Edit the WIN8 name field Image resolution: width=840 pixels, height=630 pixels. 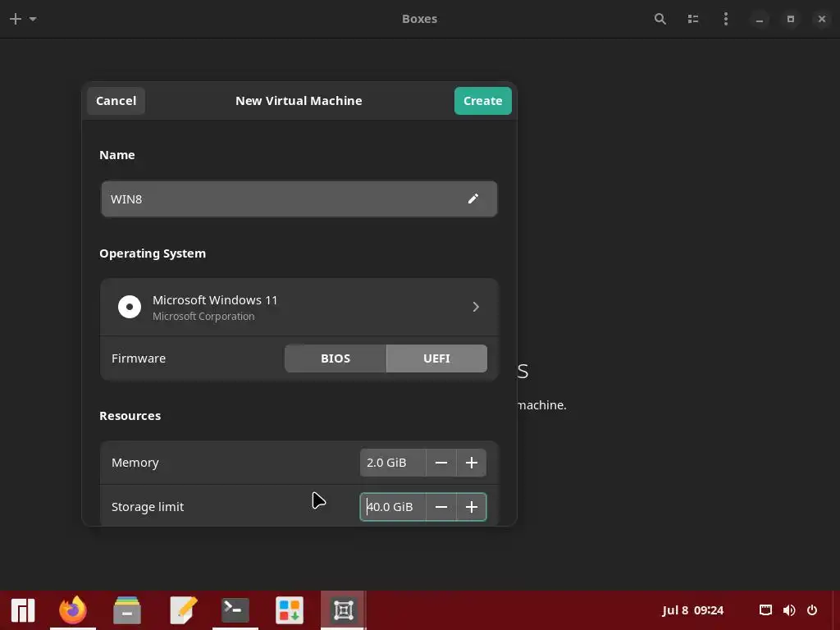[299, 199]
